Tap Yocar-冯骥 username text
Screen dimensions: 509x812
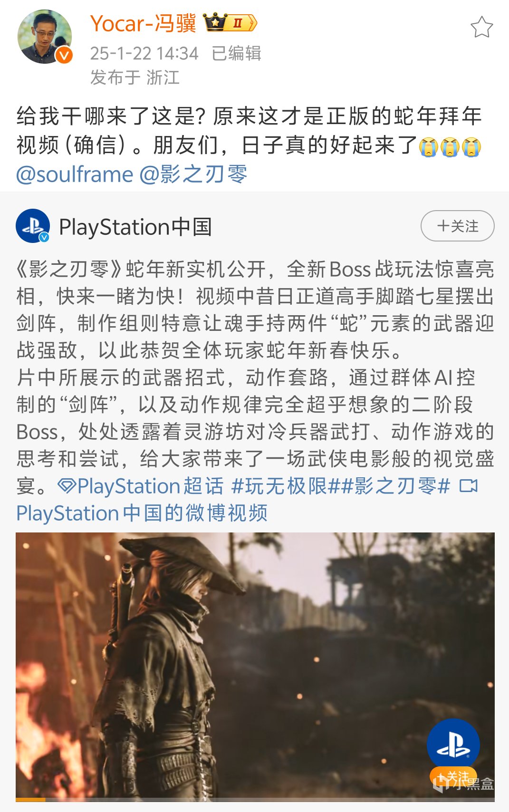tap(143, 23)
